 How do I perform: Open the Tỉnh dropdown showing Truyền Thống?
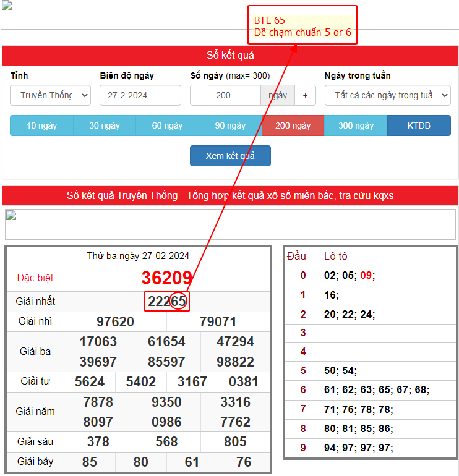50,95
